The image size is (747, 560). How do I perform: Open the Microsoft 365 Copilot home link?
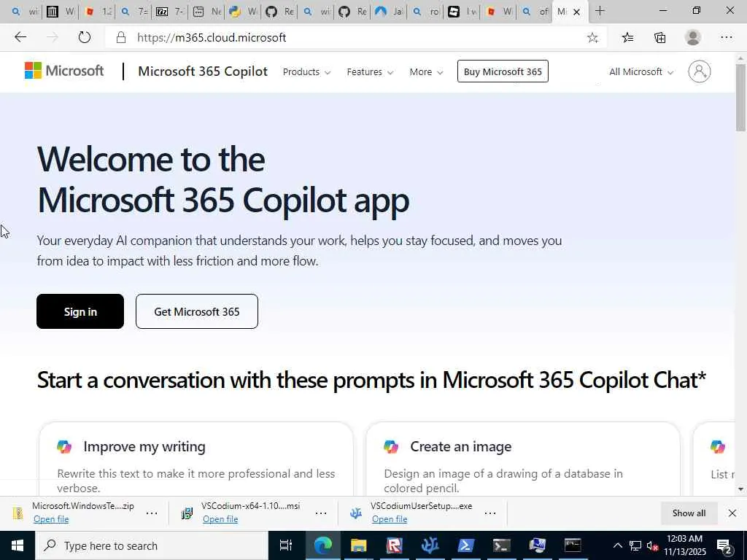[x=203, y=71]
